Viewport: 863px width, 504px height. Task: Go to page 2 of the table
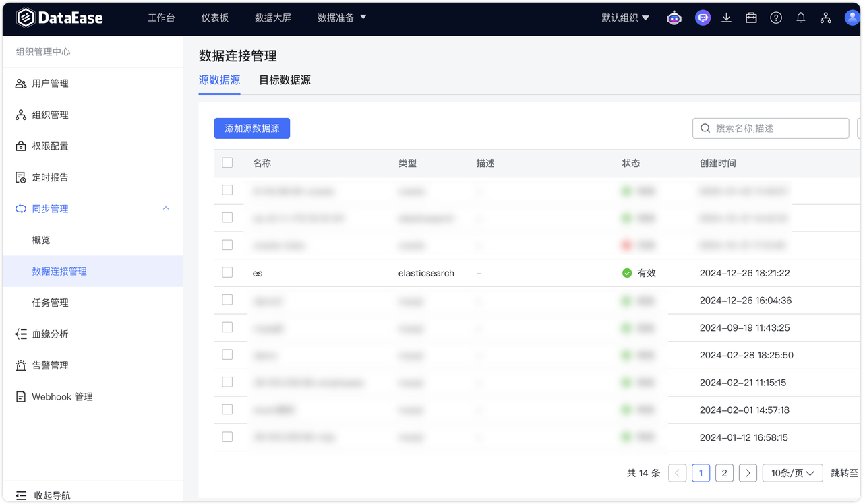click(x=724, y=473)
